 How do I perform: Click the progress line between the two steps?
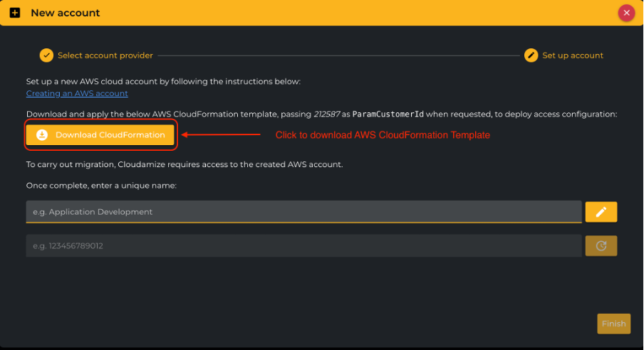click(x=338, y=55)
